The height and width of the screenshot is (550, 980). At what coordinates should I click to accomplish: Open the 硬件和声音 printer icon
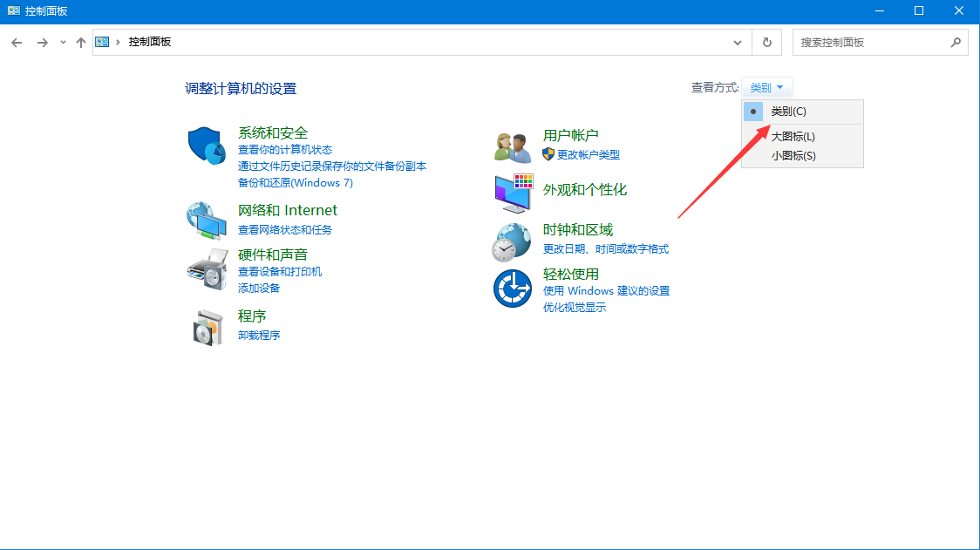point(207,268)
